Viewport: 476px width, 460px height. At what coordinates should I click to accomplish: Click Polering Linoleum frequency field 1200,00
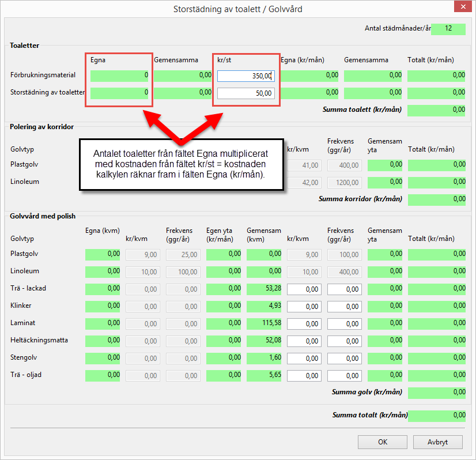pos(344,183)
